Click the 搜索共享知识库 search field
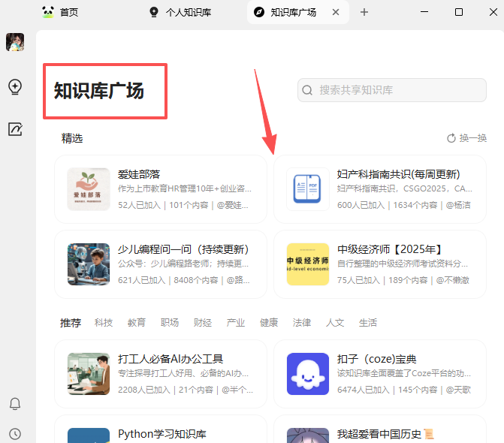The image size is (504, 443). coord(398,90)
